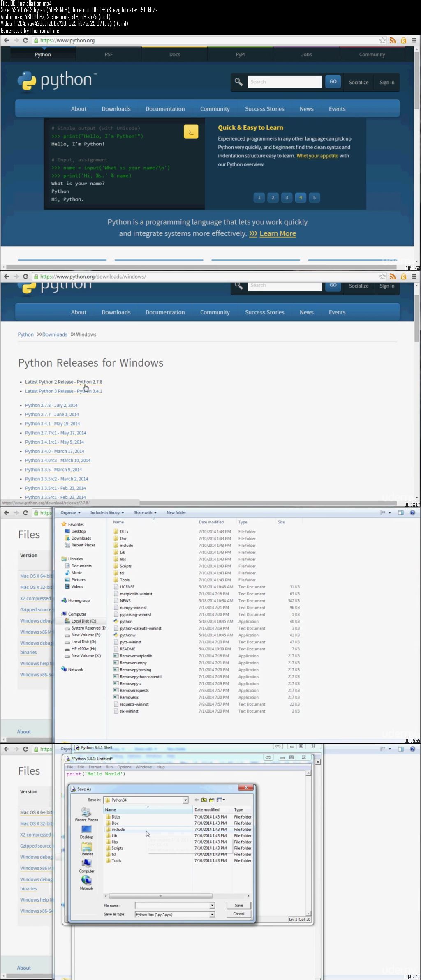The image size is (421, 980).
Task: Click the Downloads breadcrumb on the Windows releases page
Action: (x=55, y=334)
